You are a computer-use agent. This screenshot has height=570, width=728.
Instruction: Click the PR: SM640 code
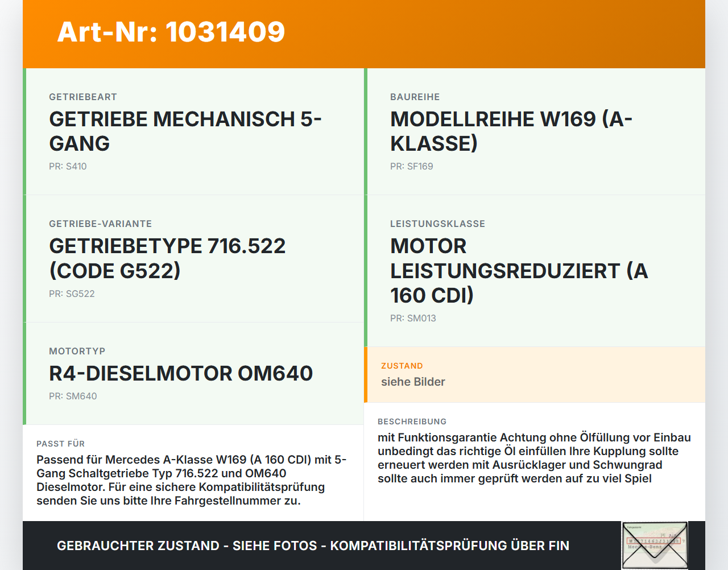(73, 396)
